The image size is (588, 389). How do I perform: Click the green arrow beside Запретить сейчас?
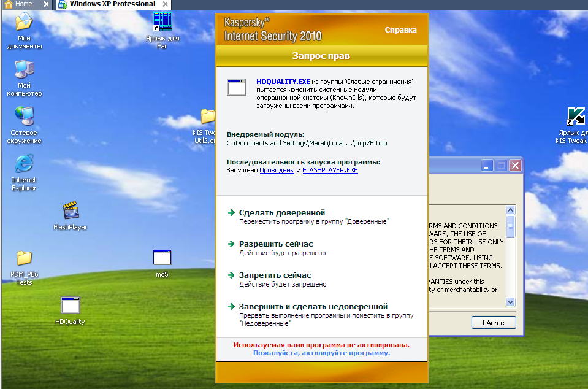(x=231, y=275)
